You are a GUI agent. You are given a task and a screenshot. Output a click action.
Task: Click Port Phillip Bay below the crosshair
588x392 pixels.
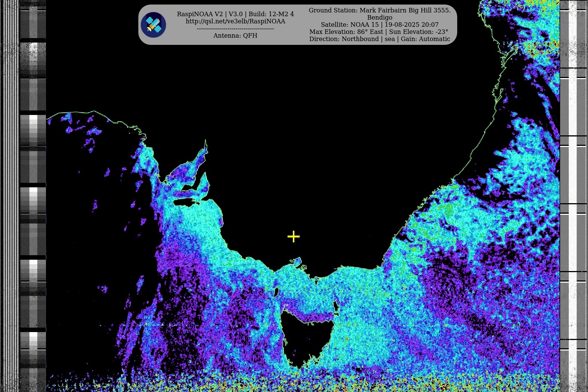297,261
